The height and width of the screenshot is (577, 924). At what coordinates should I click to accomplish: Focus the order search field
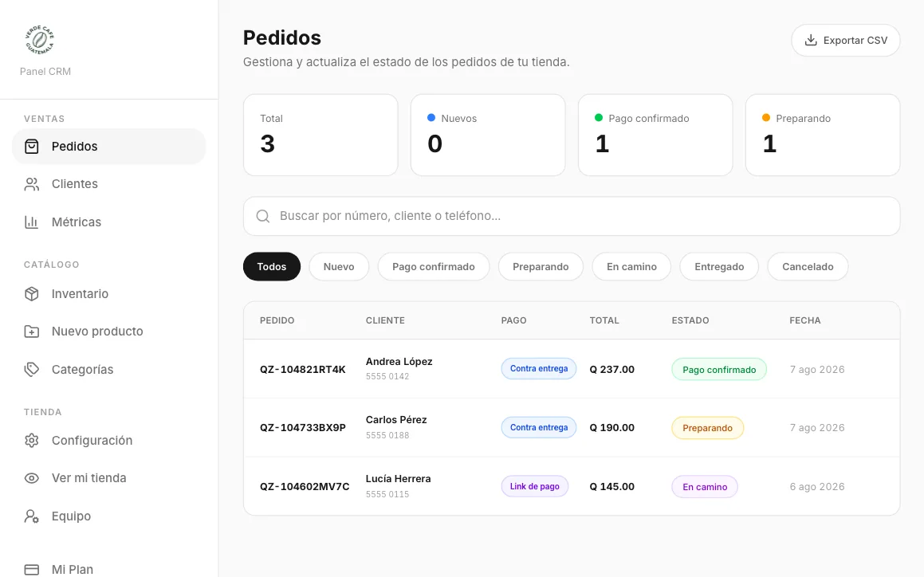click(x=572, y=216)
